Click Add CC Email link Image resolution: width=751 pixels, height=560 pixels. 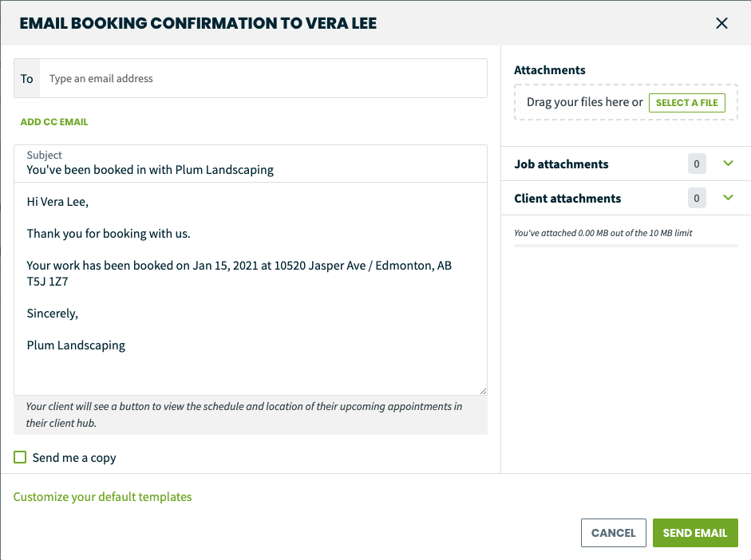(54, 122)
